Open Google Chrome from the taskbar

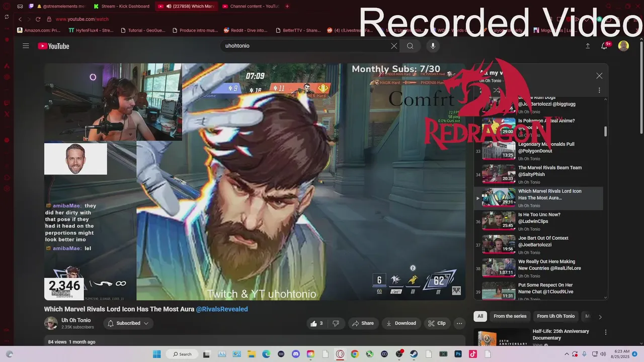tap(355, 354)
